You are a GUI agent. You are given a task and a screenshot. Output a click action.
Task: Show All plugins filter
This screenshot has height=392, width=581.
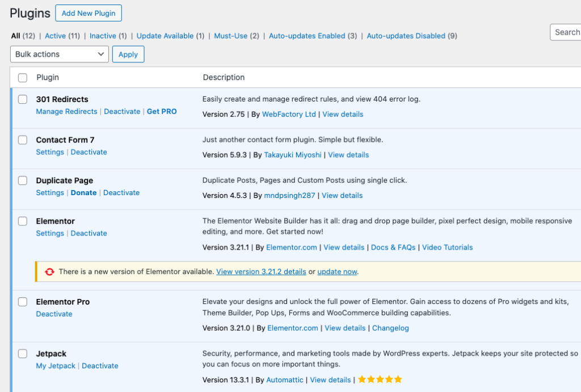(x=15, y=36)
